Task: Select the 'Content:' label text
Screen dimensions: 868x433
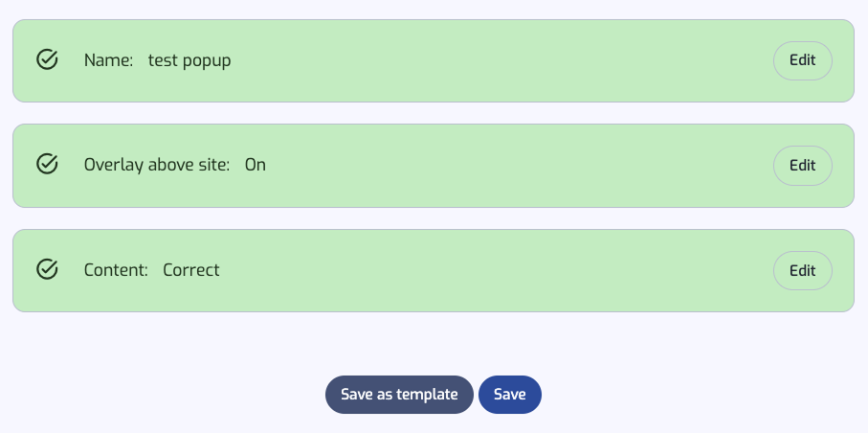Action: [116, 270]
